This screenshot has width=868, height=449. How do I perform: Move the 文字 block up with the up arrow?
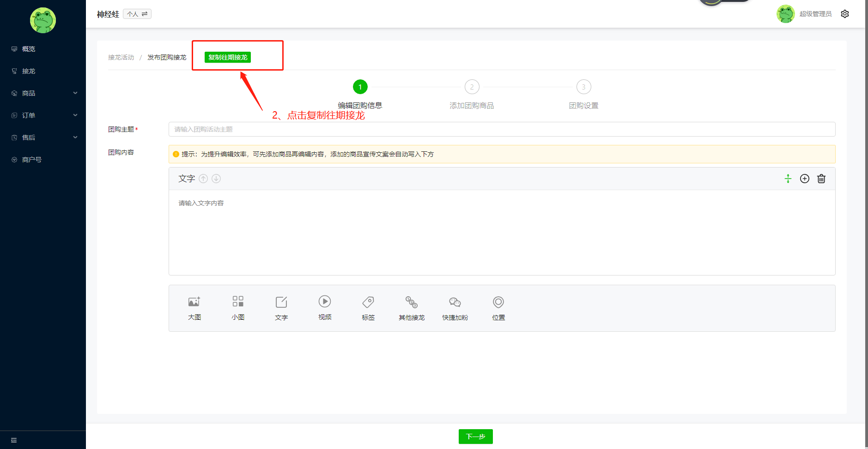(x=203, y=179)
